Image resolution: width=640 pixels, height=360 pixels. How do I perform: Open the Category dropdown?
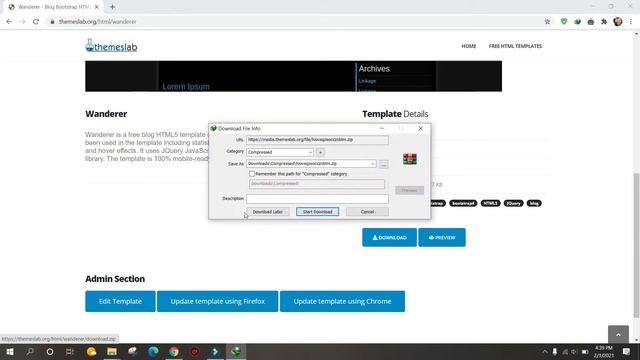(280, 152)
